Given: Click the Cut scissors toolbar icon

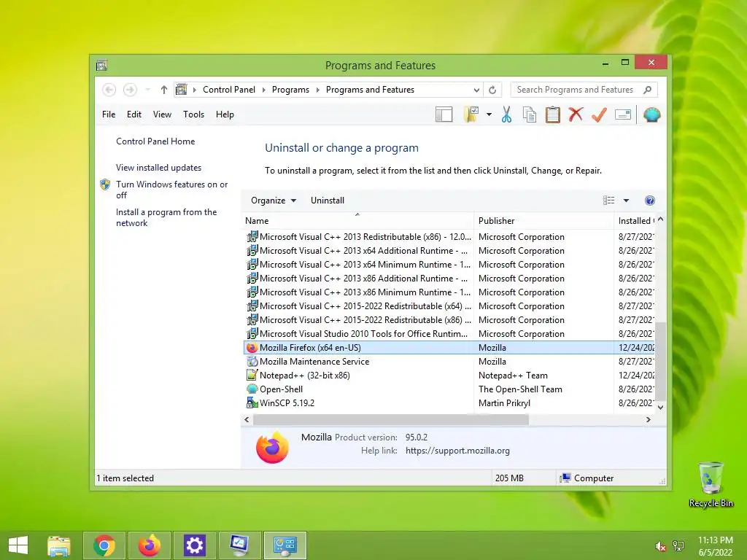Looking at the screenshot, I should coord(506,114).
